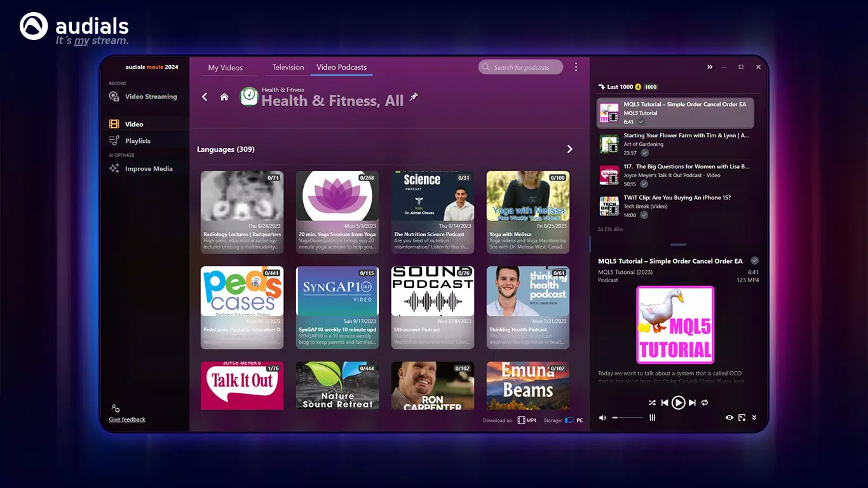
Task: Open the MP4 download format selector
Action: pos(527,421)
